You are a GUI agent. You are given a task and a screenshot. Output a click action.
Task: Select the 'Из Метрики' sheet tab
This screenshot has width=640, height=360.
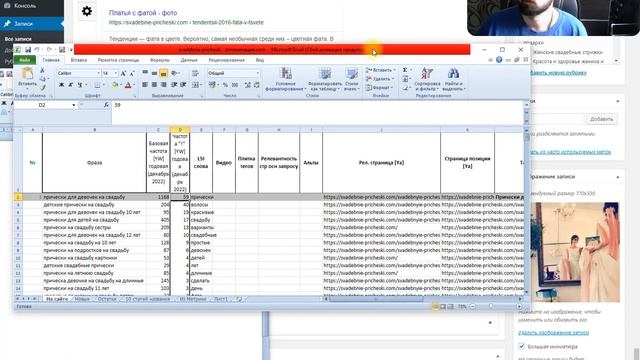(193, 299)
